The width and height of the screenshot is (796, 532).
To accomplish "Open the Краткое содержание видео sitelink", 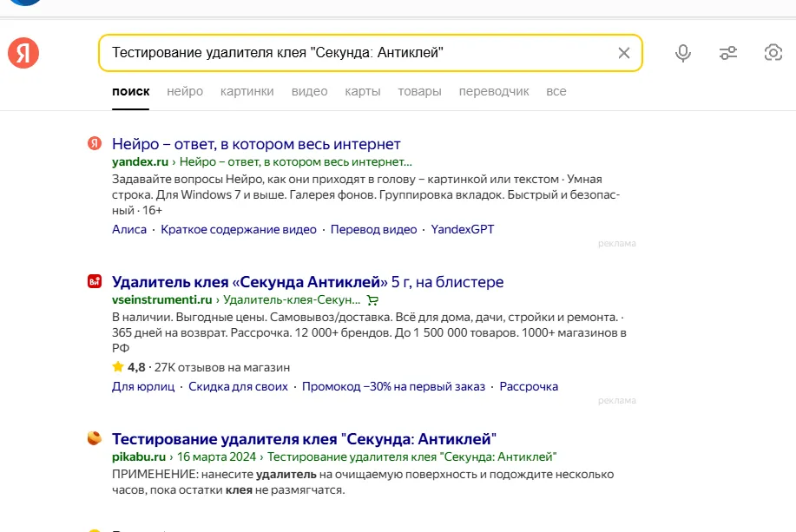I will (x=238, y=229).
